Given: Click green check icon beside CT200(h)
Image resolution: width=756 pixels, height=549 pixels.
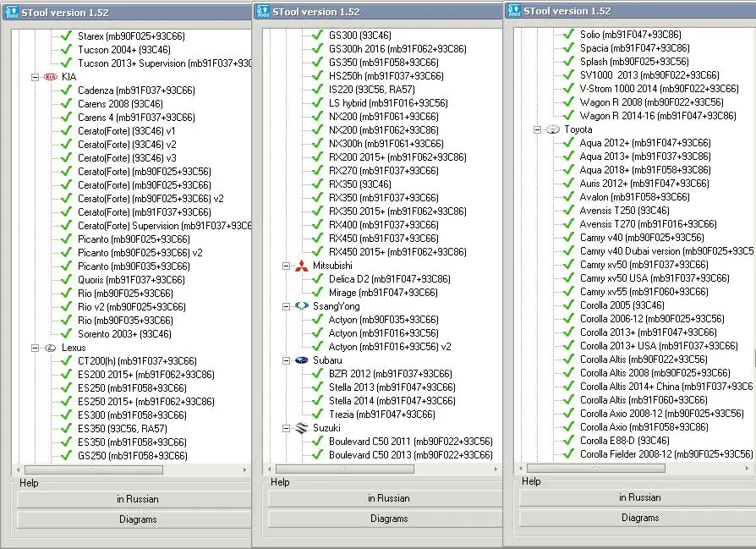Looking at the screenshot, I should (67, 361).
